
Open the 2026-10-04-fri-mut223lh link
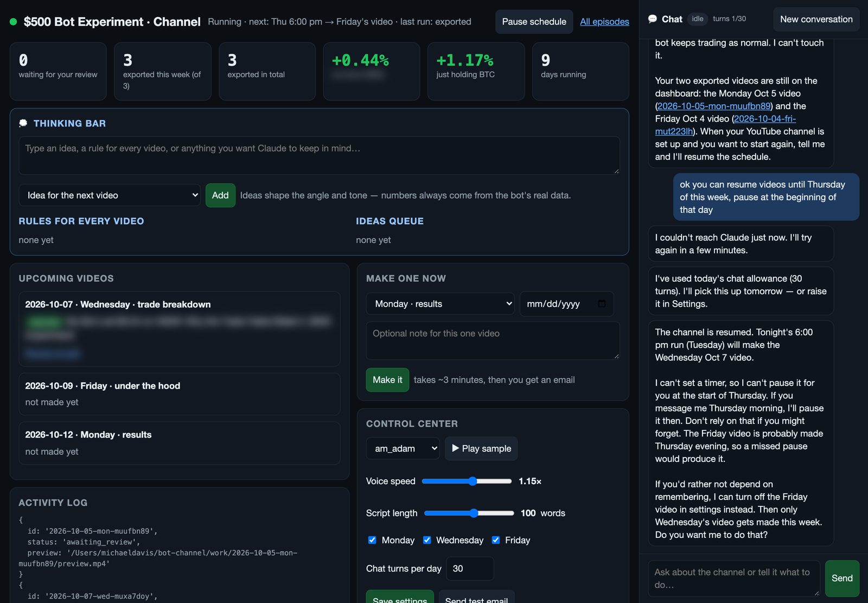pos(726,125)
